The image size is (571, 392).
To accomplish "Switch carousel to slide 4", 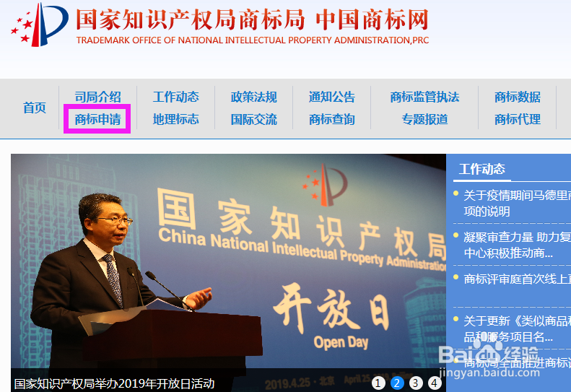I will (434, 383).
